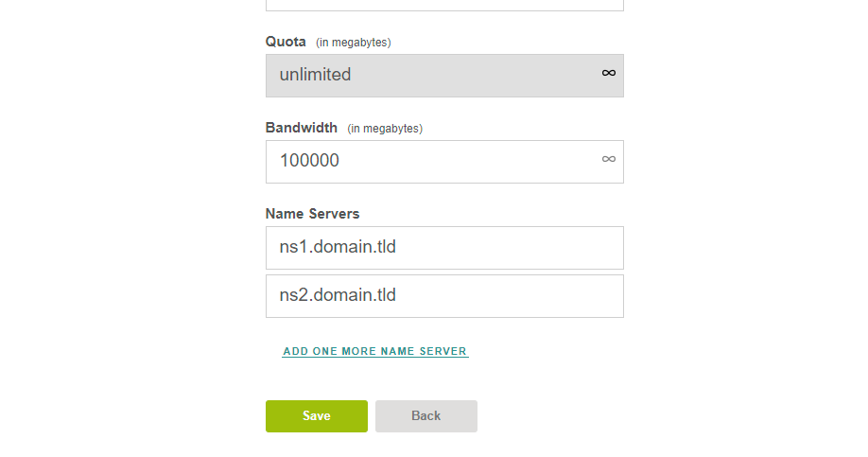Viewport: 868px width, 457px height.
Task: Select the ns1.domain.tld name server field
Action: [x=444, y=248]
